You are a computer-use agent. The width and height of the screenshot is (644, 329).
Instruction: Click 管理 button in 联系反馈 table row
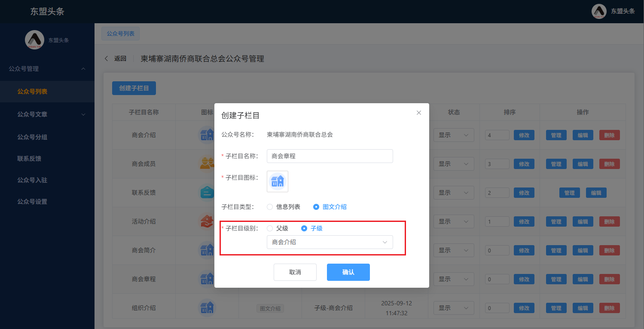point(570,193)
